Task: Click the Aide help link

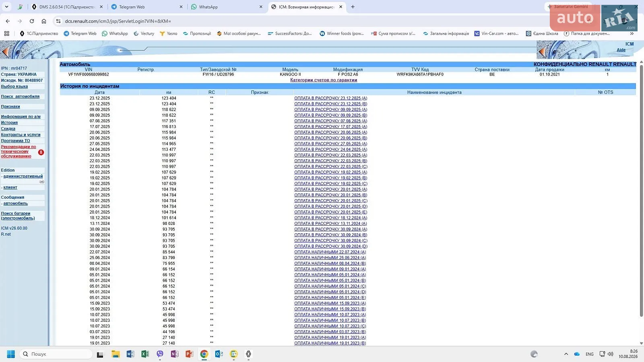Action: (x=621, y=50)
